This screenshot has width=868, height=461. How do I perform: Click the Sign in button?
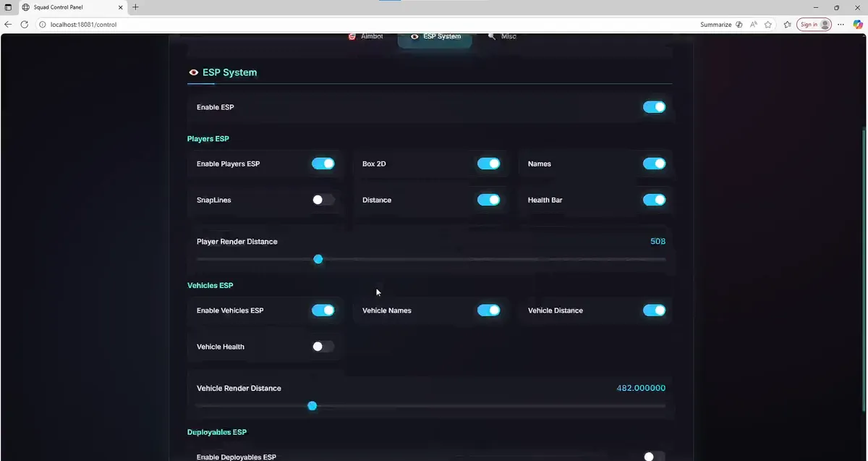814,24
